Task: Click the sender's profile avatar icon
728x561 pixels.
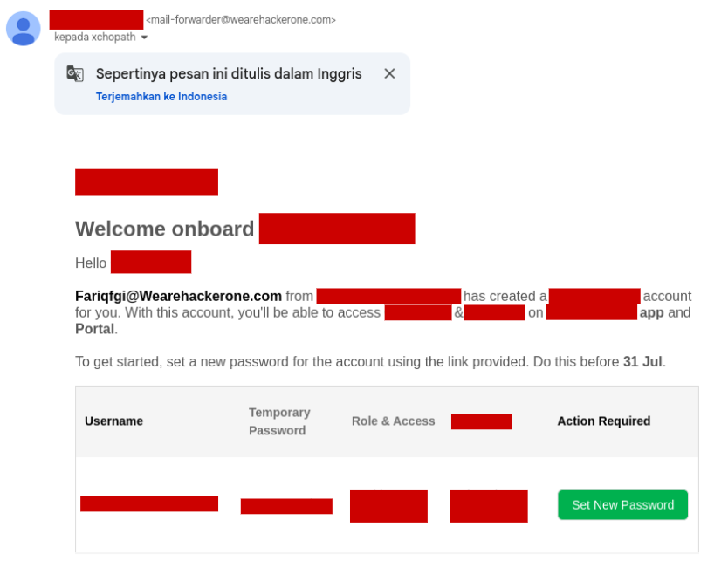Action: coord(24,29)
